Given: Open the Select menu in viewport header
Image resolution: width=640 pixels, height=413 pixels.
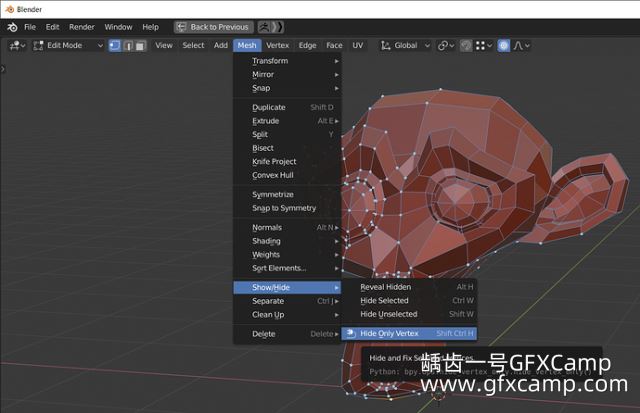Looking at the screenshot, I should (193, 46).
